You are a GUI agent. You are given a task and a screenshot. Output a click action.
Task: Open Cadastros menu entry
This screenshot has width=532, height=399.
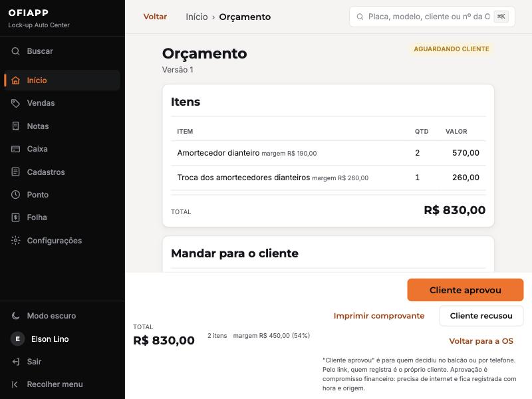click(62, 172)
